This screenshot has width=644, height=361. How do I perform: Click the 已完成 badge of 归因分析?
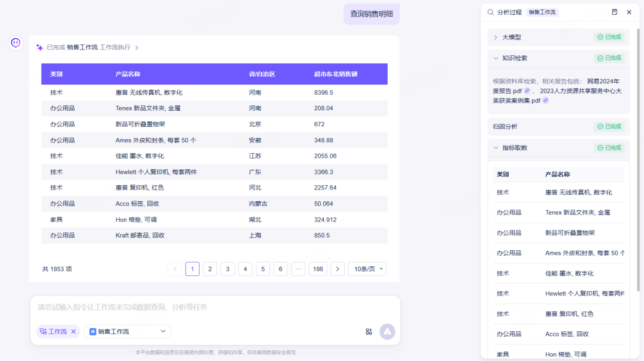tap(609, 127)
